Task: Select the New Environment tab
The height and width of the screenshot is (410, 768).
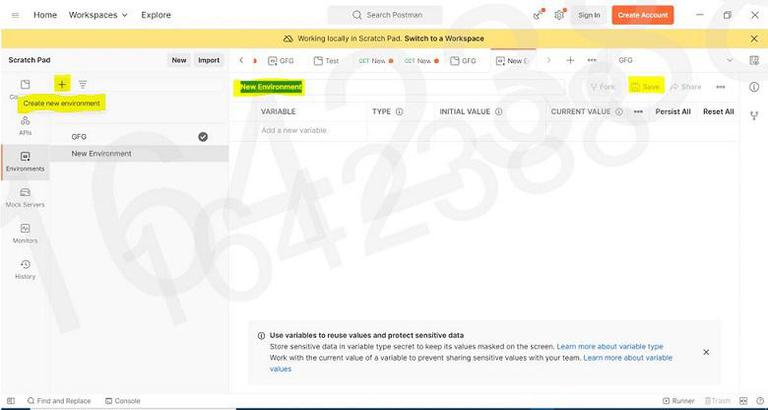Action: 512,61
